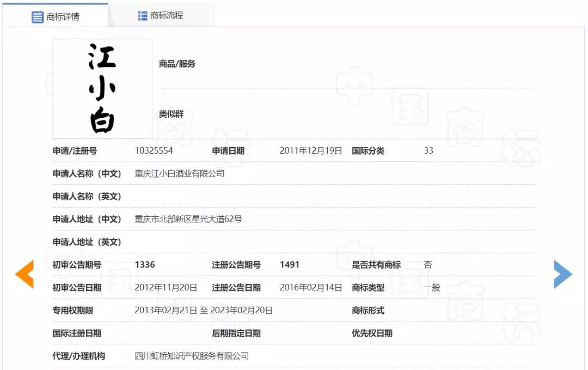The image size is (588, 370).
Task: Click the 申请人地址（中文） label
Action: click(x=87, y=219)
